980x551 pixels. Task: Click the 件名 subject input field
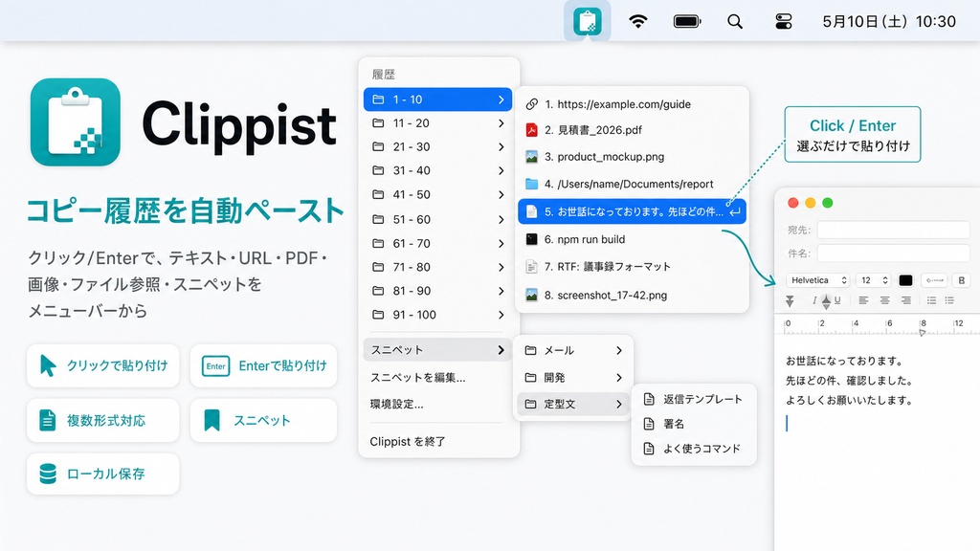click(894, 253)
